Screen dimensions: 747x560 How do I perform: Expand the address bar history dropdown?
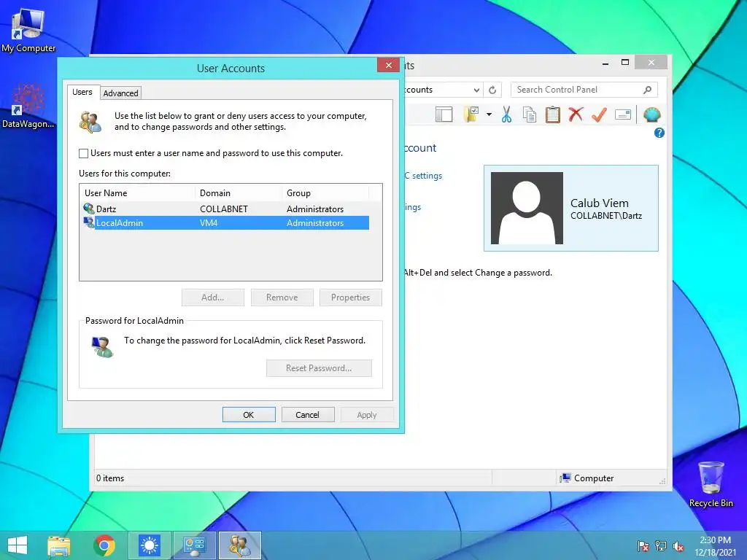(476, 90)
